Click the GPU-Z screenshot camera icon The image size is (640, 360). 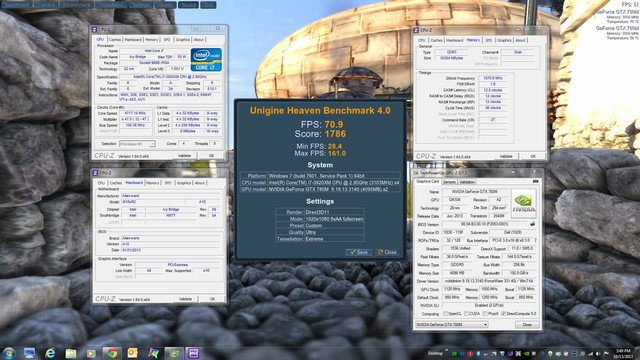coord(536,182)
